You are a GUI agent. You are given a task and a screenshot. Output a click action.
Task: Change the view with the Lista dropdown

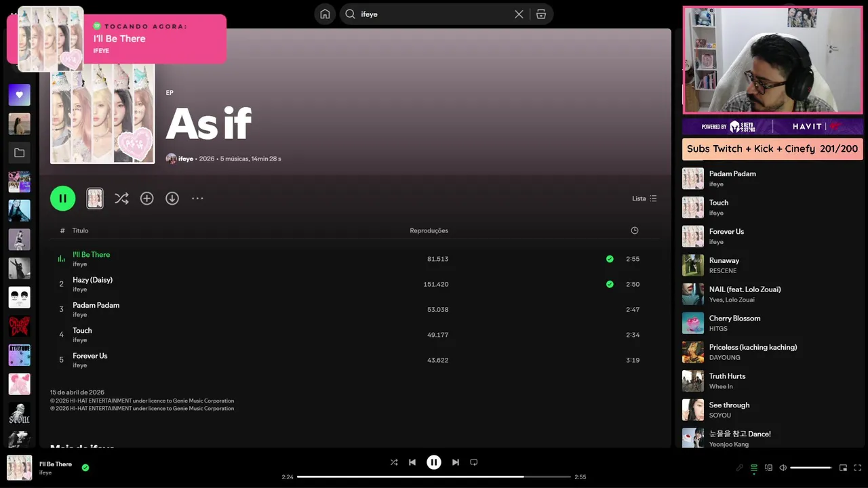tap(644, 199)
